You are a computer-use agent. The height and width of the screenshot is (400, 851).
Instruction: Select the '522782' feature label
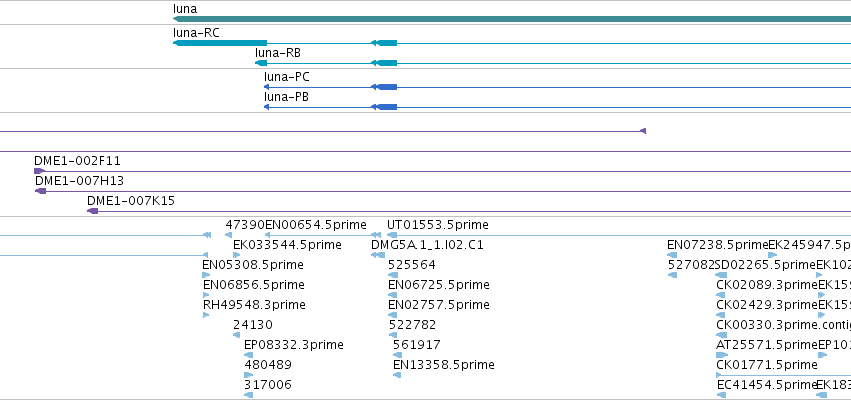[412, 325]
